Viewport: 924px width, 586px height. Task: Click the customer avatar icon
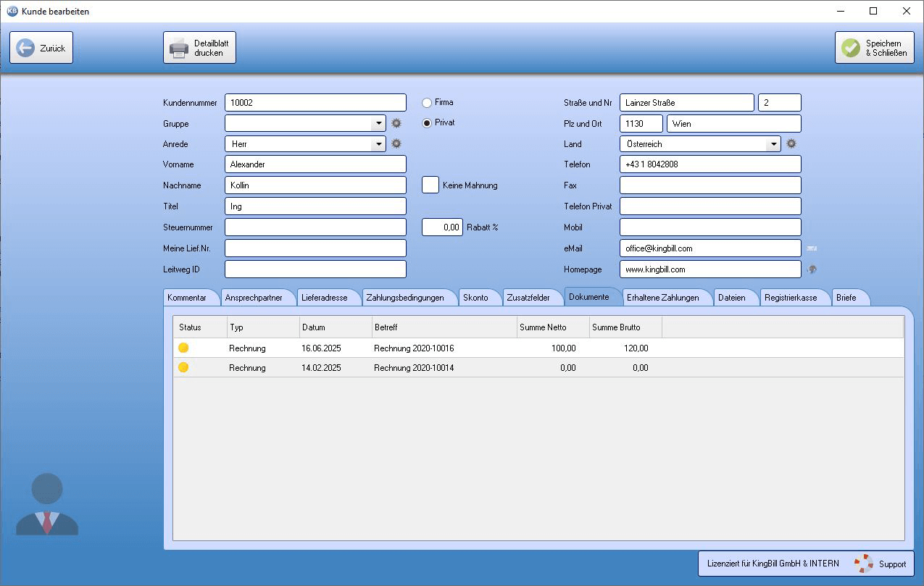pyautogui.click(x=47, y=504)
